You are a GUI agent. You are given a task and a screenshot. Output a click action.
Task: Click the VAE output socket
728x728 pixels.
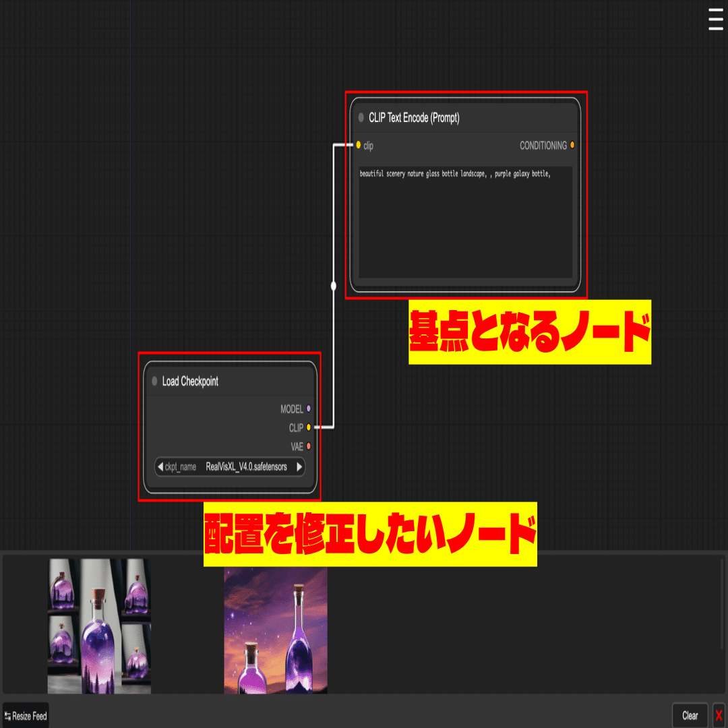[308, 446]
